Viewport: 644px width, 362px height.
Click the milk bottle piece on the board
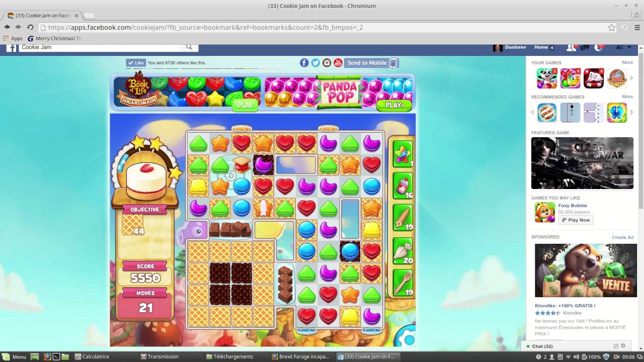click(x=263, y=208)
